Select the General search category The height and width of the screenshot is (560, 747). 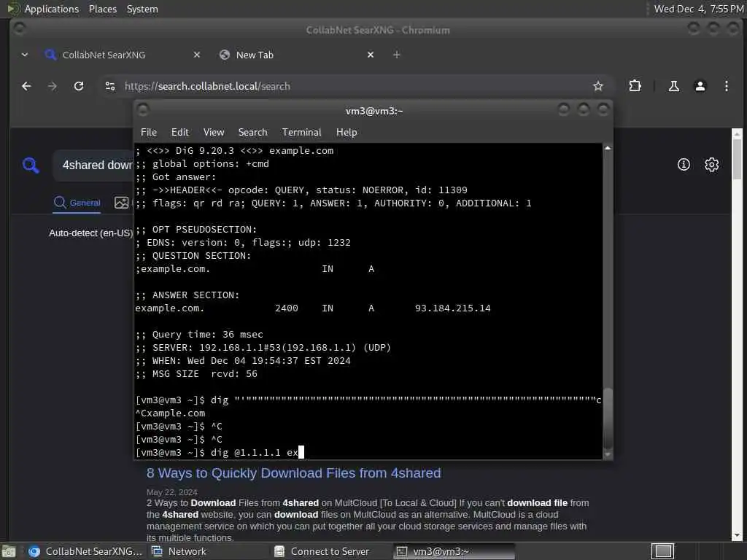click(77, 203)
